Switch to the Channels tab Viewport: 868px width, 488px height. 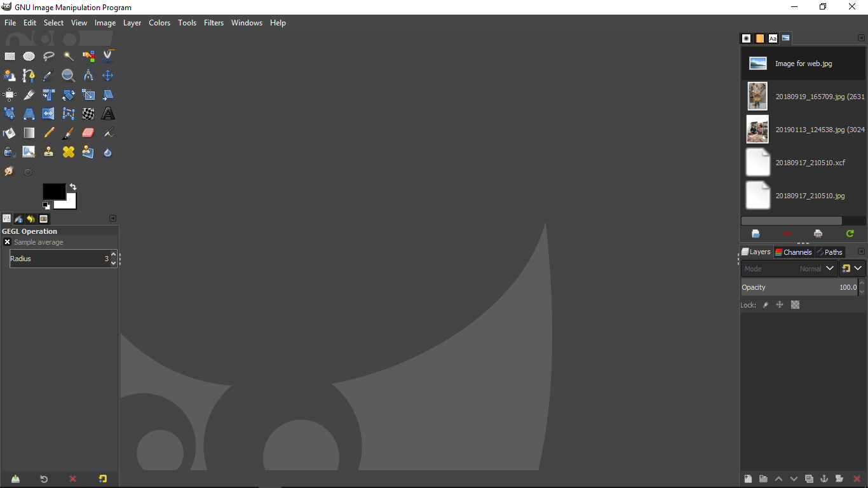793,252
